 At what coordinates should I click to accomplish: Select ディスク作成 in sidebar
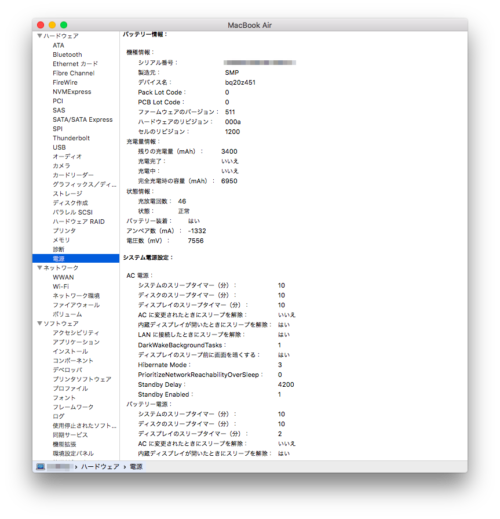[70, 203]
